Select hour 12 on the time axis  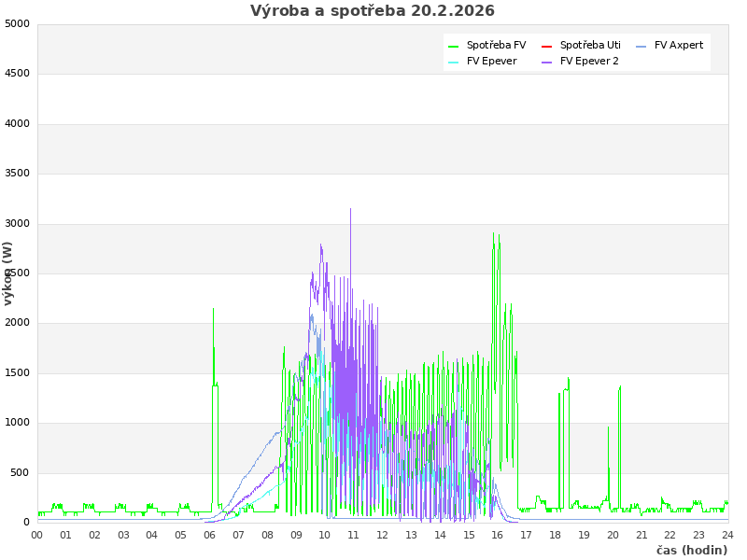pos(383,535)
